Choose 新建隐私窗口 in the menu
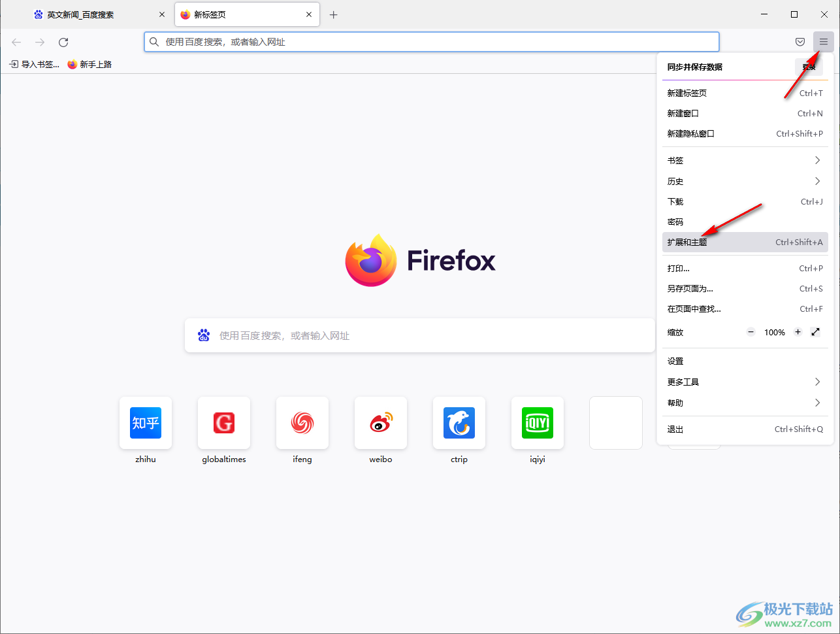840x634 pixels. [745, 133]
